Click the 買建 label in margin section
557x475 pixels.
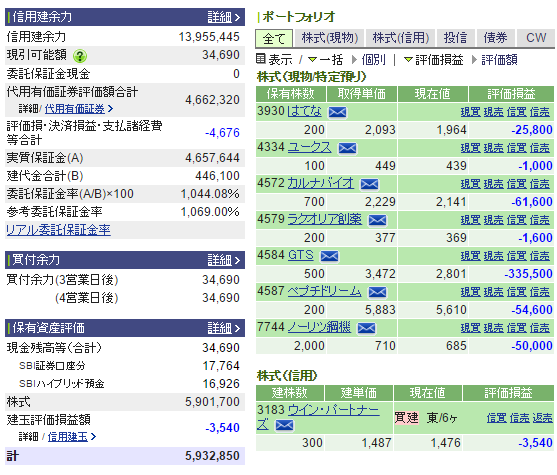click(407, 418)
